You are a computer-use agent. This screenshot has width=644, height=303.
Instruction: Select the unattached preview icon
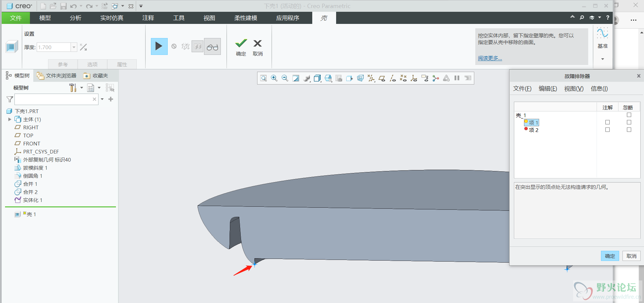click(x=186, y=46)
